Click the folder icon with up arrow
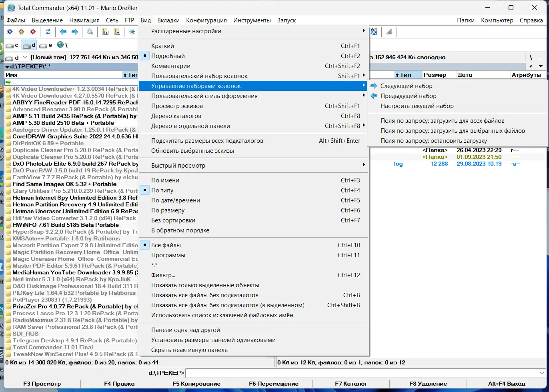 pos(117,32)
